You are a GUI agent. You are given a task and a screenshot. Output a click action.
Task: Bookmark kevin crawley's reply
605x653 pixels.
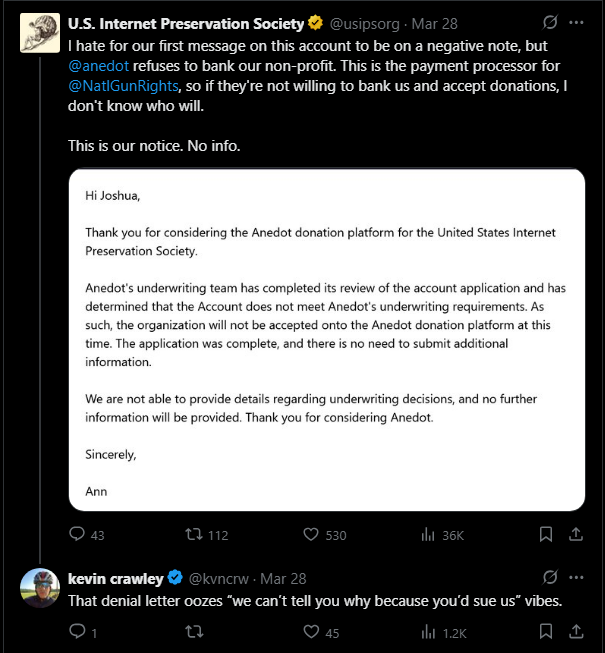point(546,631)
